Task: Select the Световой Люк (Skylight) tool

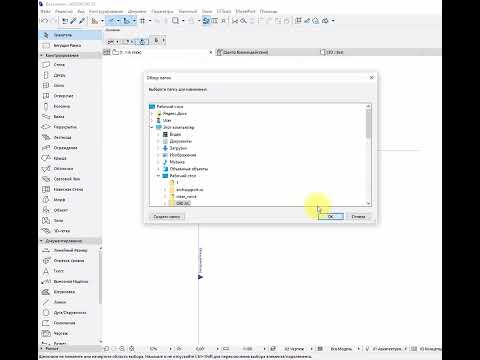Action: (70, 179)
